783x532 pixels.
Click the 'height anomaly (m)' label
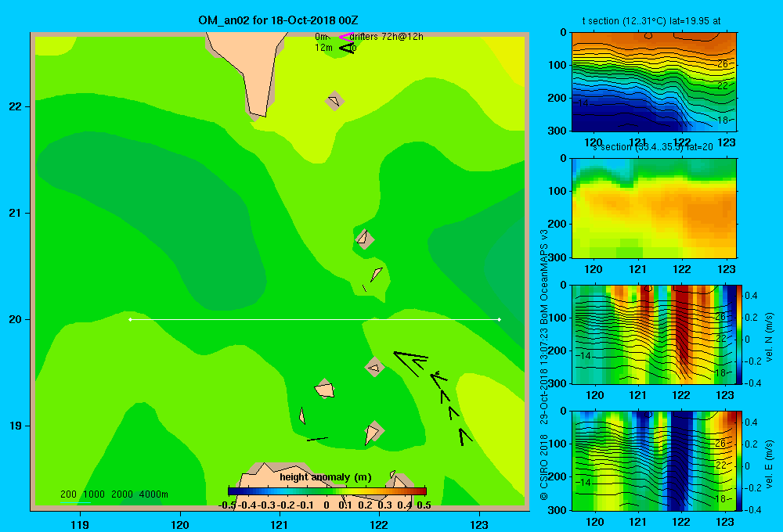click(x=326, y=477)
